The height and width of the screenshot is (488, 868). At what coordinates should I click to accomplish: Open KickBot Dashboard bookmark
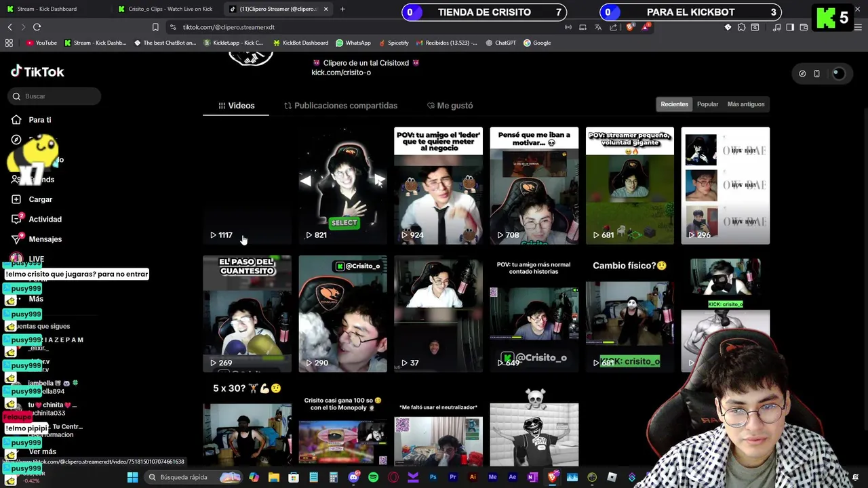300,43
